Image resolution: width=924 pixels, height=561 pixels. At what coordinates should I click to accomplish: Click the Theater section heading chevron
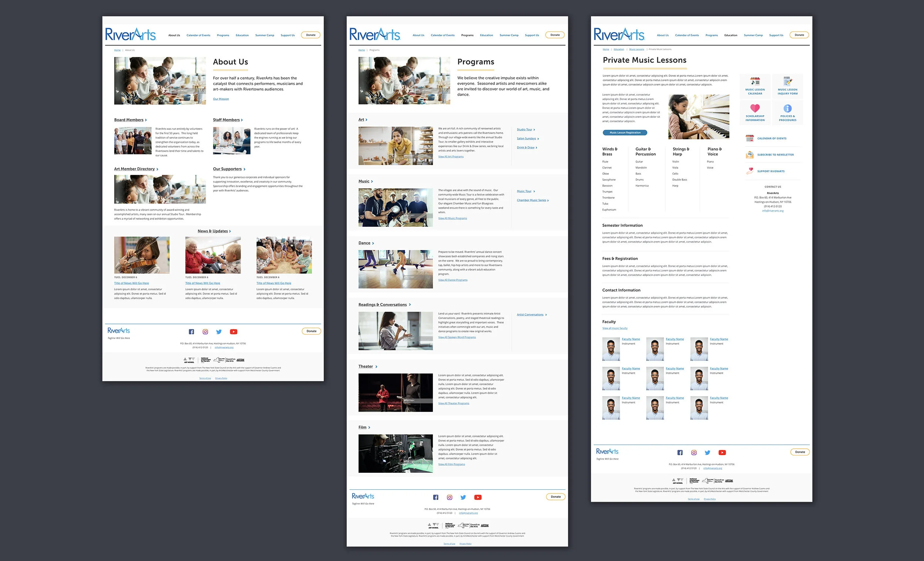point(376,366)
